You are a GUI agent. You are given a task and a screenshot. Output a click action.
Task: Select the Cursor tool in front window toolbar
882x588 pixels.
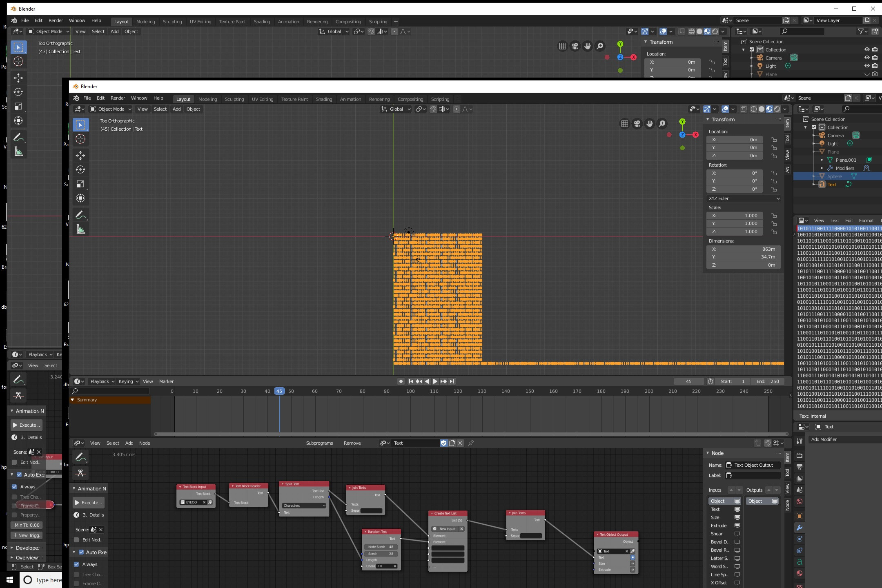tap(80, 139)
